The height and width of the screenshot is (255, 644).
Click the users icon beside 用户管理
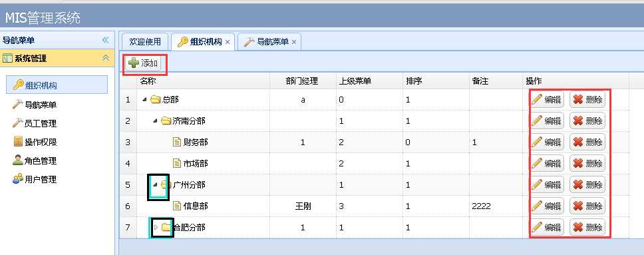18,179
